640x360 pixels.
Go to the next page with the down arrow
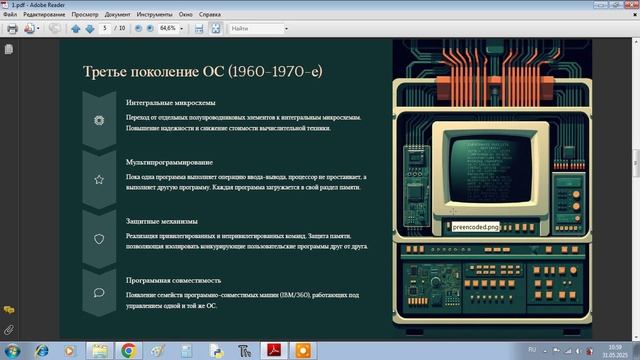click(90, 29)
